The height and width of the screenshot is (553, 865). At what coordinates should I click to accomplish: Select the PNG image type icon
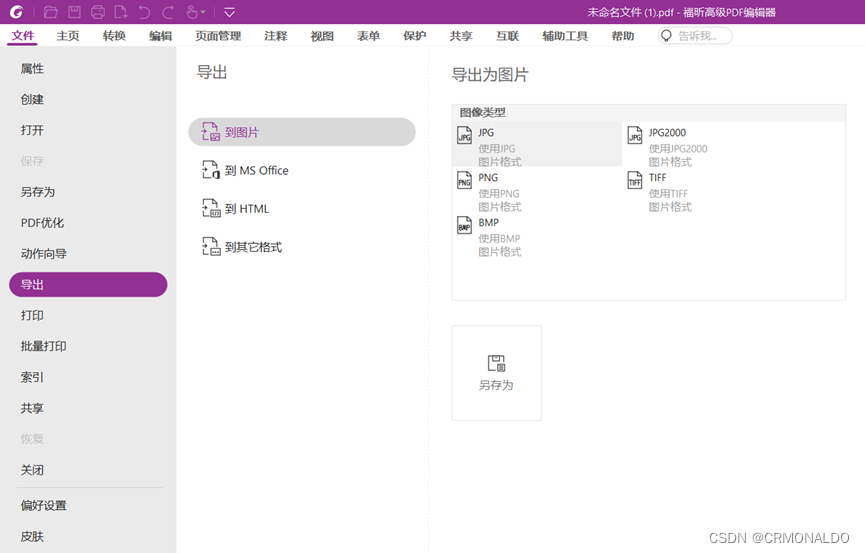tap(464, 180)
